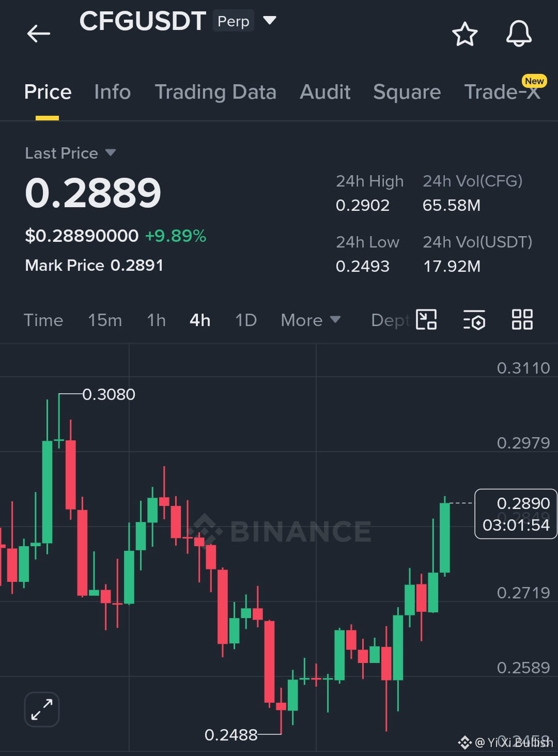Tap the current price 0.2890 countdown label
Screen dimensions: 558x756
(x=516, y=514)
